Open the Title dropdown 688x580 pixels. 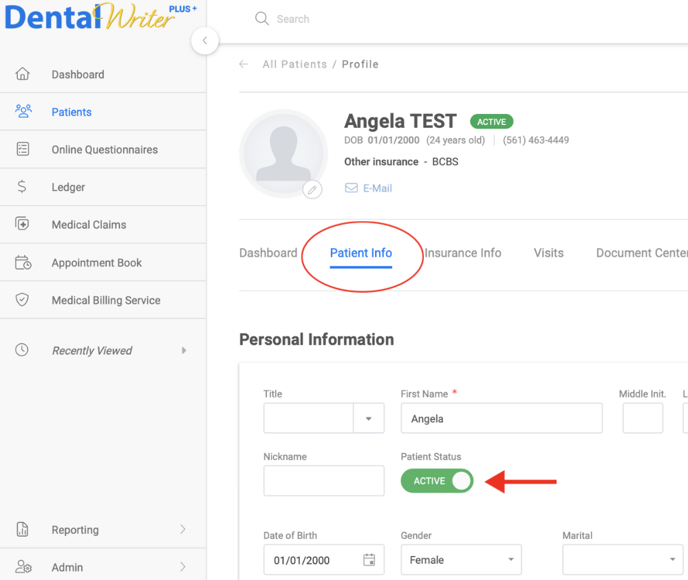[369, 418]
